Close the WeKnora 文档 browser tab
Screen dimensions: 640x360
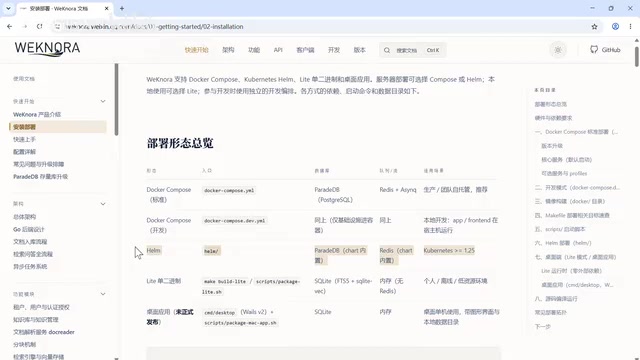click(107, 9)
